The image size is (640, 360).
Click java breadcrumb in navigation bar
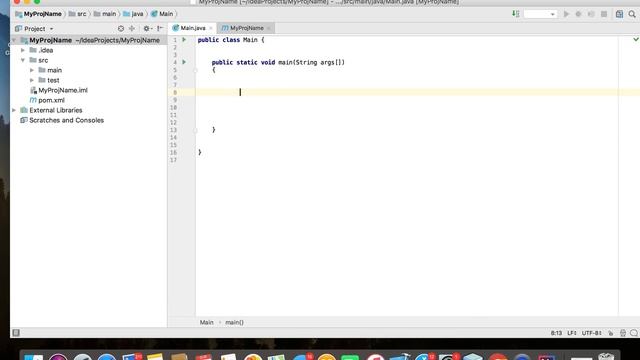(133, 14)
